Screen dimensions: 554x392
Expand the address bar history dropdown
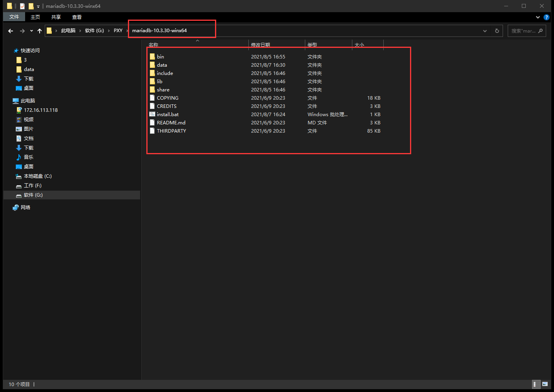(485, 31)
